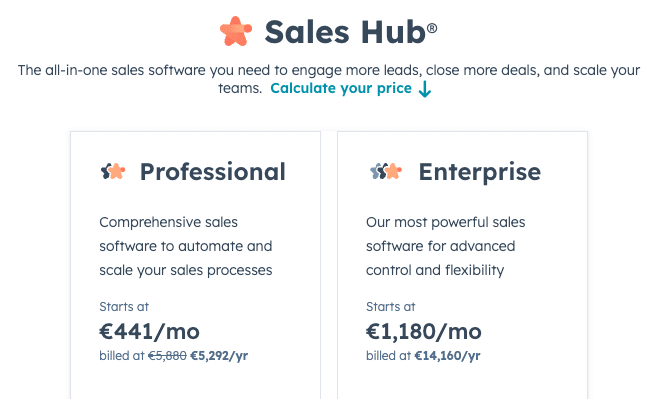The image size is (667, 399).
Task: Click Starts at label in Enterprise card
Action: tap(391, 307)
